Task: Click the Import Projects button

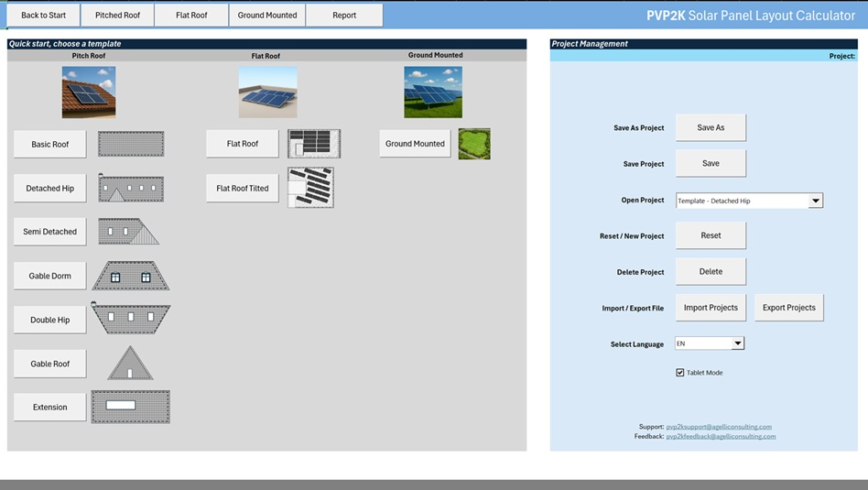Action: click(x=711, y=308)
